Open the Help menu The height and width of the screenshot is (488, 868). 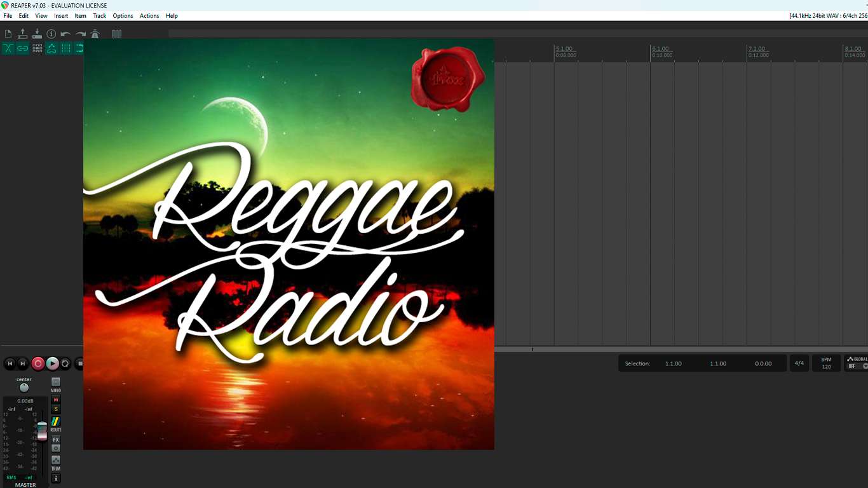coord(172,16)
